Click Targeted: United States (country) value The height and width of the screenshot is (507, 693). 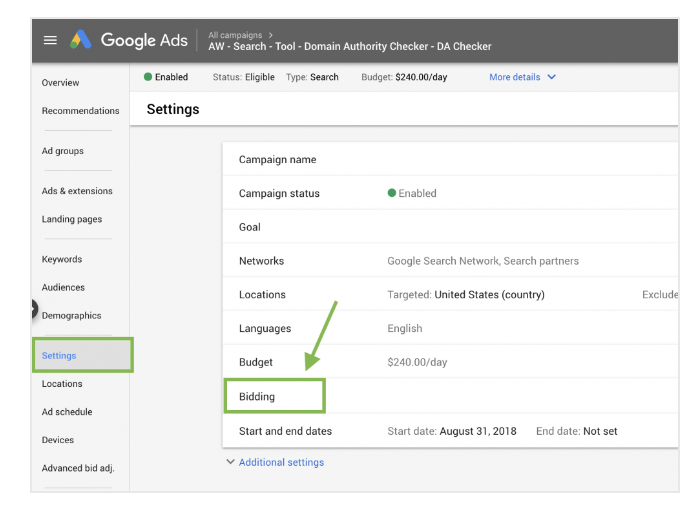pyautogui.click(x=466, y=294)
